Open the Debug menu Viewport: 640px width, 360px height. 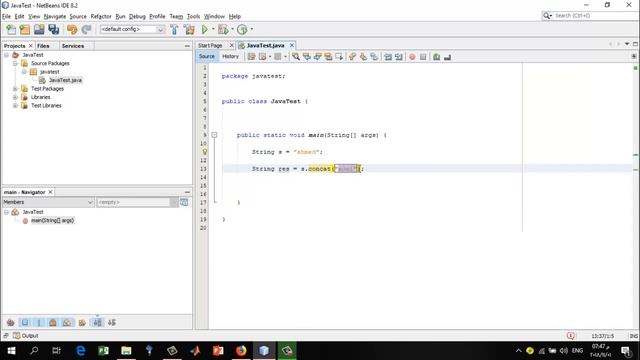(137, 16)
